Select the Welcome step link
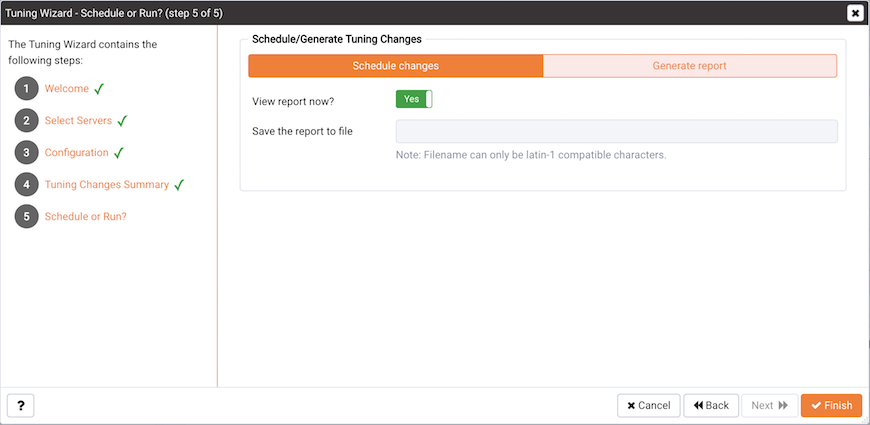The width and height of the screenshot is (870, 425). point(67,88)
